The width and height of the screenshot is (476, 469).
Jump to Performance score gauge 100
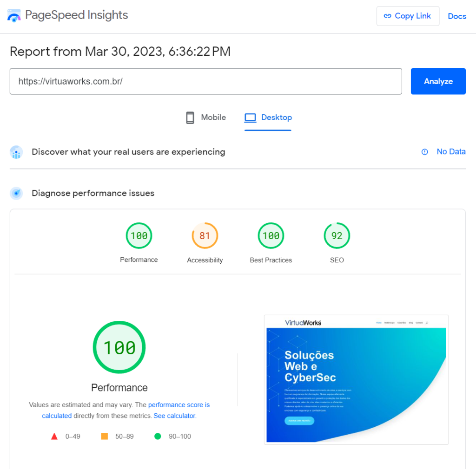139,235
